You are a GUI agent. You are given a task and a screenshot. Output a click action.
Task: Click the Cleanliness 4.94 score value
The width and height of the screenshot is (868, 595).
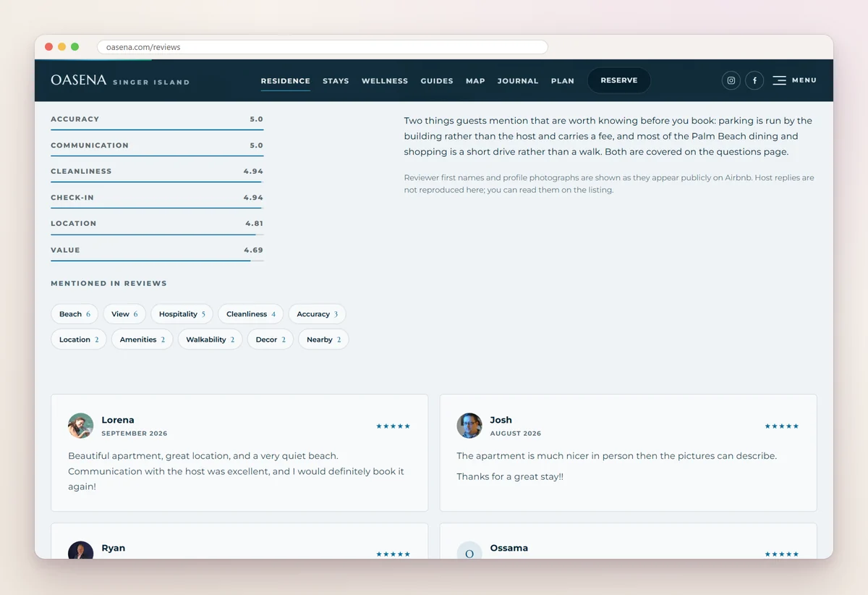[253, 172]
